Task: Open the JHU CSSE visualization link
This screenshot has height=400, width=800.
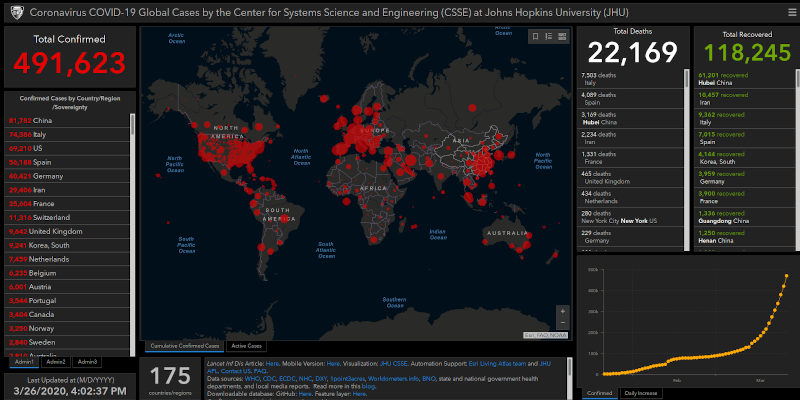Action: 394,364
